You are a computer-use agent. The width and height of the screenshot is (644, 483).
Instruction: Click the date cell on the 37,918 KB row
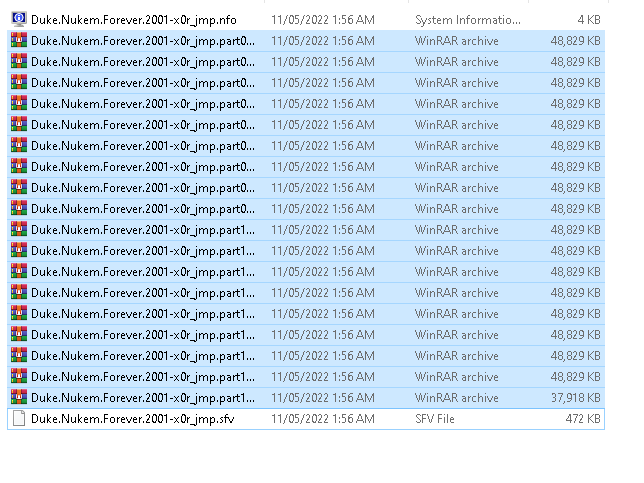tap(323, 398)
